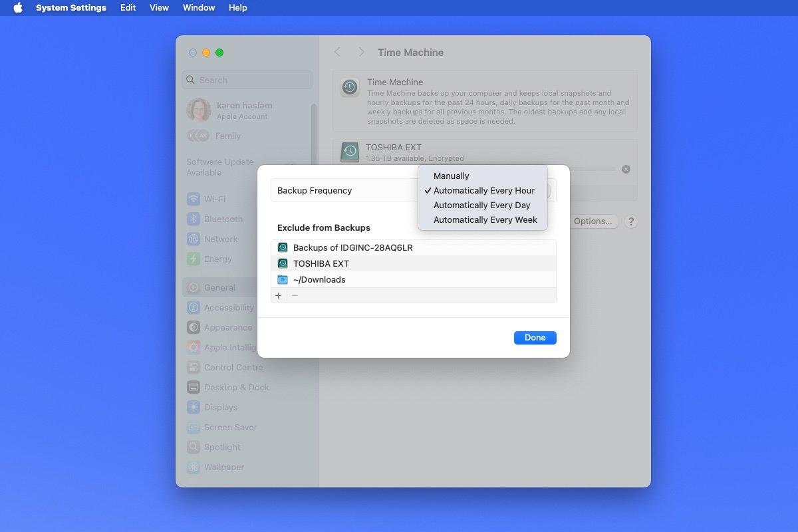
Task: Open the Window menu
Action: [x=198, y=8]
